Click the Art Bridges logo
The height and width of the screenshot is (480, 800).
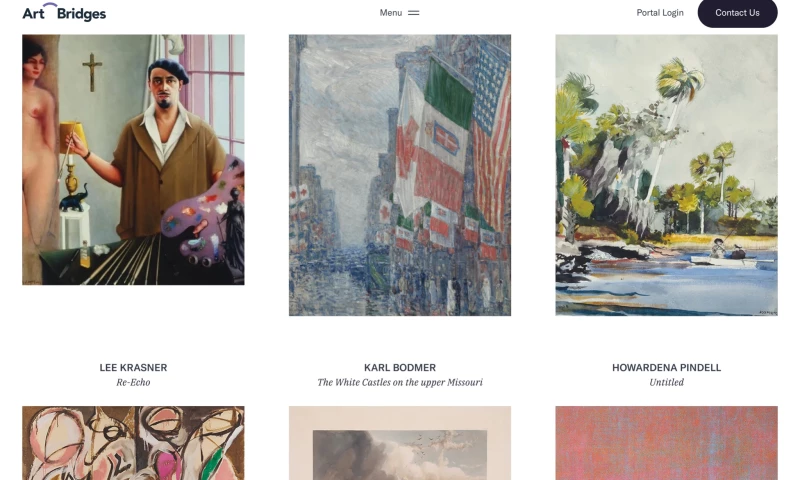pyautogui.click(x=64, y=13)
